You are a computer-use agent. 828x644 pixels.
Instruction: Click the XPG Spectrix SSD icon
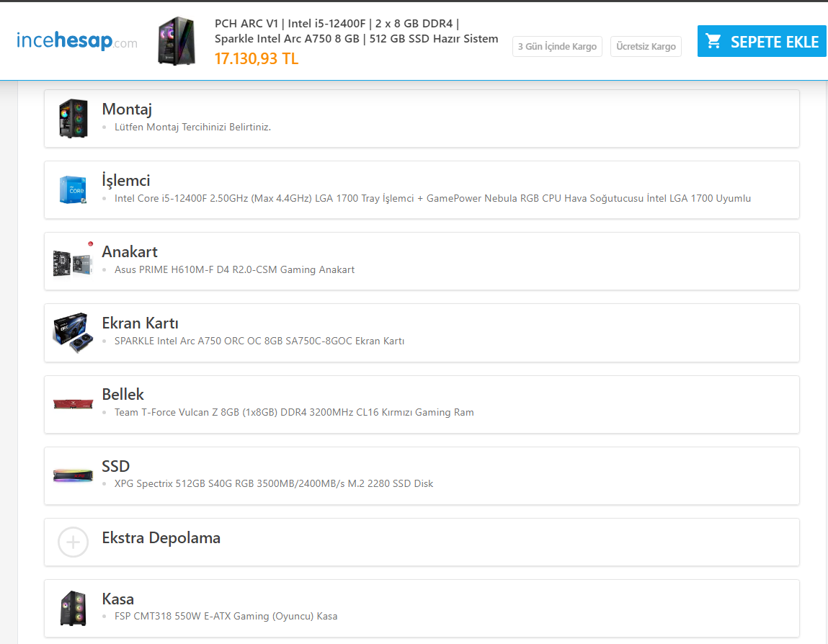(74, 475)
